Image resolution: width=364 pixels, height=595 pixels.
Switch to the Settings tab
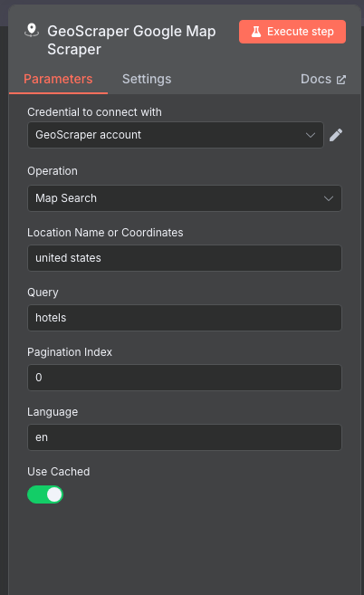(147, 79)
